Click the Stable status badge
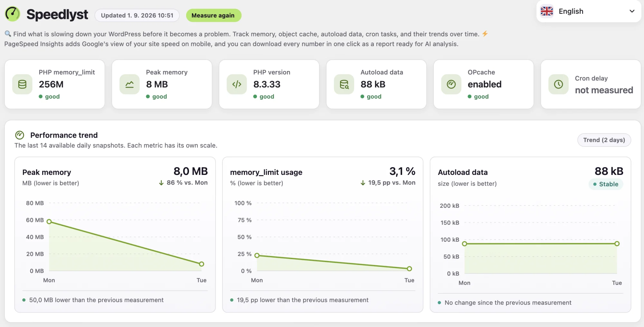Viewport: 644px width, 327px height. pos(606,184)
